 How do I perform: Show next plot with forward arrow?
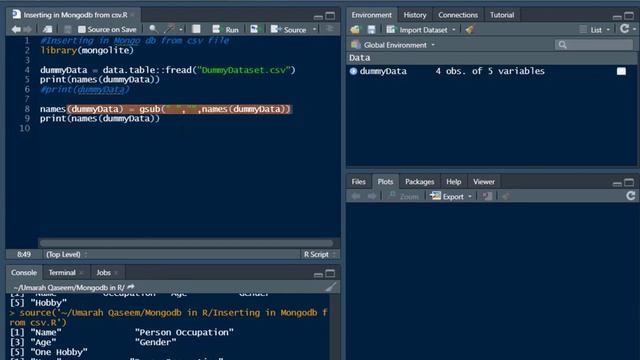(372, 196)
